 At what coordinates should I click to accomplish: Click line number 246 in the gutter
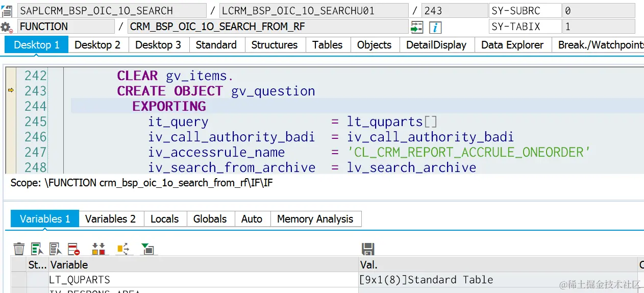pos(36,137)
